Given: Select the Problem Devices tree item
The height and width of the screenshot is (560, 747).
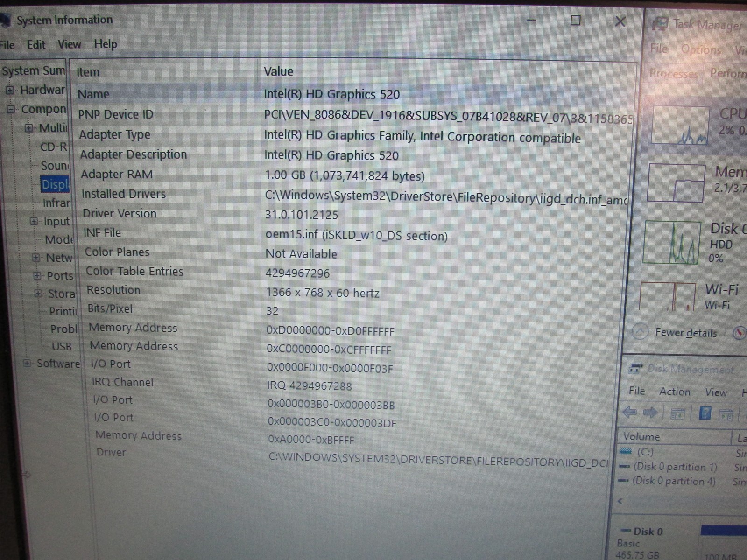Looking at the screenshot, I should (64, 329).
